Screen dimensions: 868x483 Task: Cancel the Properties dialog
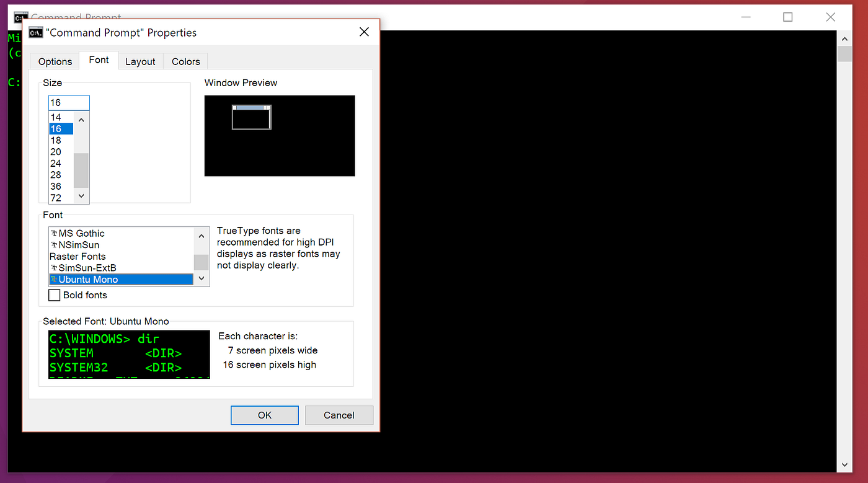tap(339, 415)
